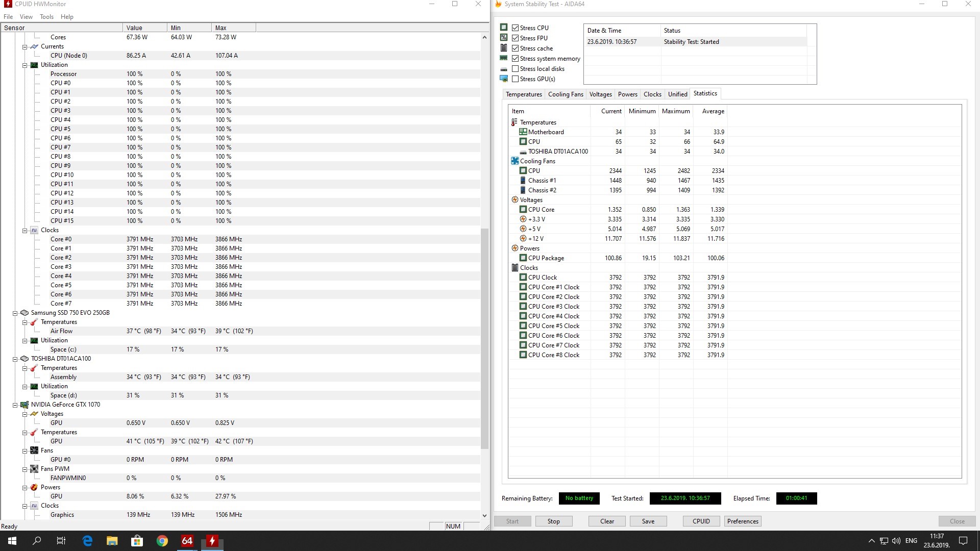Click the Temperatures thermometer icon in AIDA64 statistics
This screenshot has width=980, height=551.
(x=514, y=122)
